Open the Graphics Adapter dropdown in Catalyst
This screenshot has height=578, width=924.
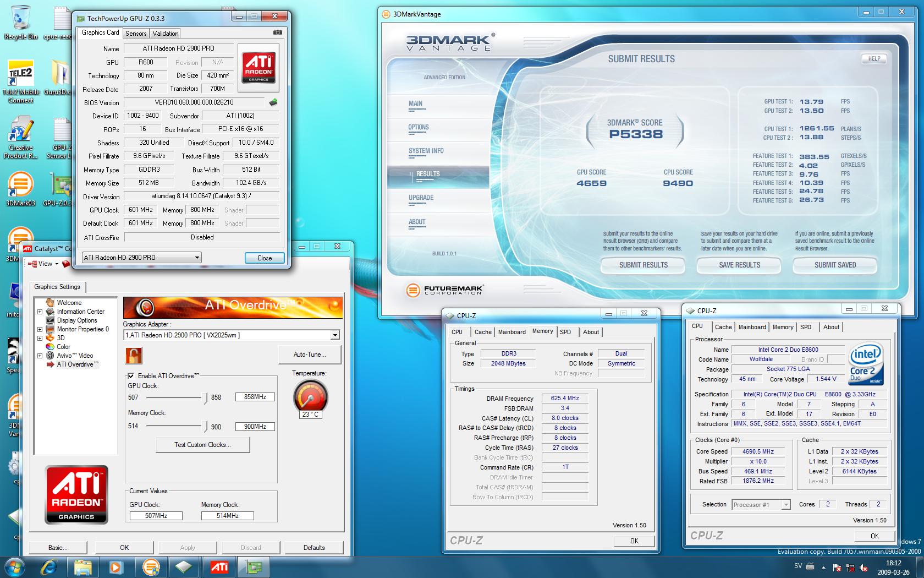(x=335, y=335)
